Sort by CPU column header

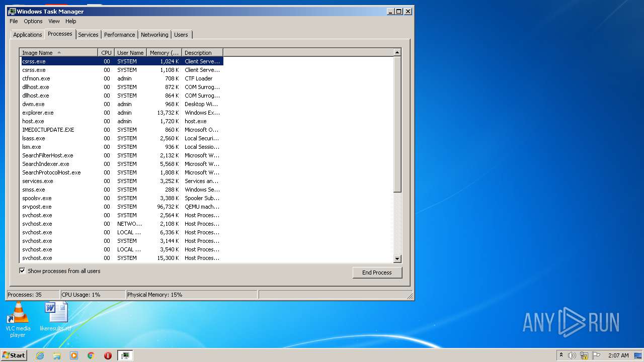click(106, 53)
